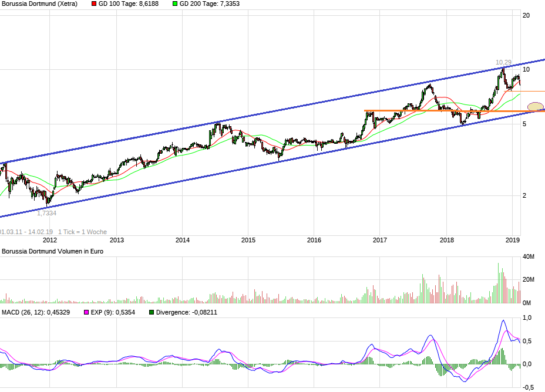Click the MACD line peak in late 2018
The width and height of the screenshot is (545, 392).
click(503, 320)
